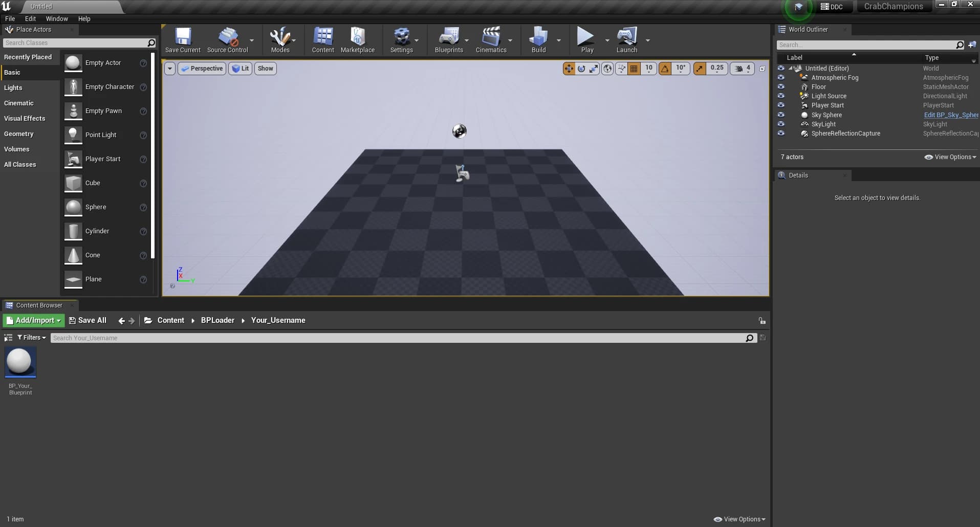Click the Empty Actor help icon

[143, 63]
